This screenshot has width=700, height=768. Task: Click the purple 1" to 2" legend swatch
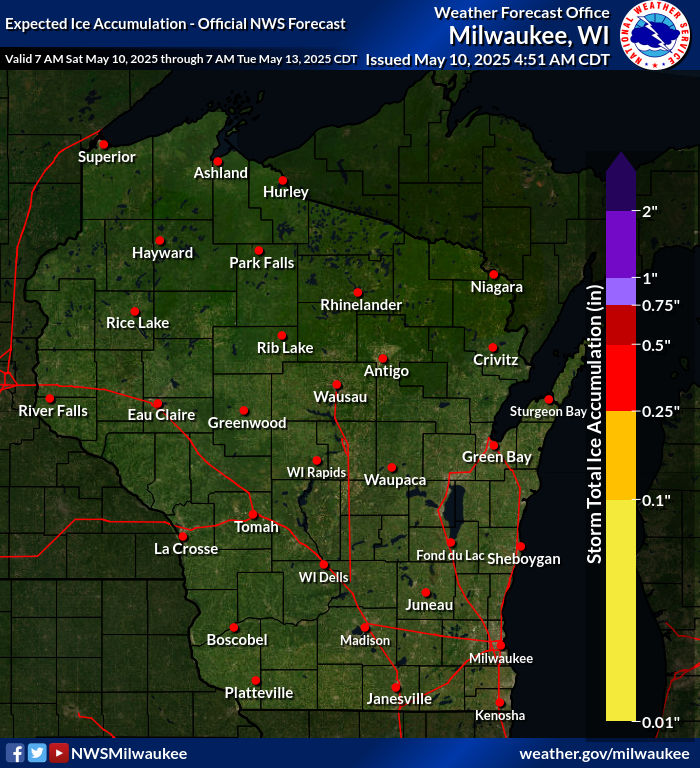click(x=621, y=245)
